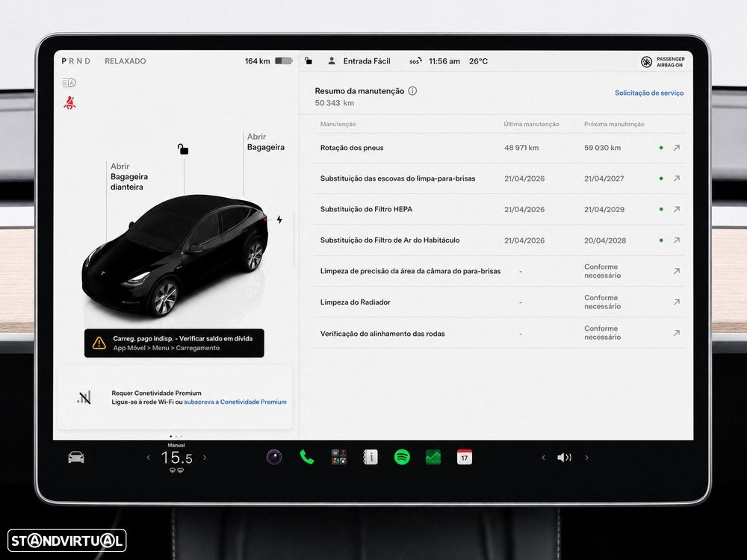This screenshot has height=560, width=747.
Task: Tap the 15.5 temperature setting
Action: [x=177, y=458]
